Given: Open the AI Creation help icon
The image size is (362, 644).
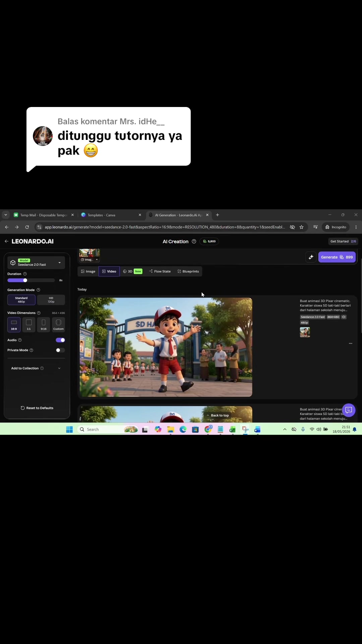Looking at the screenshot, I should pyautogui.click(x=194, y=241).
